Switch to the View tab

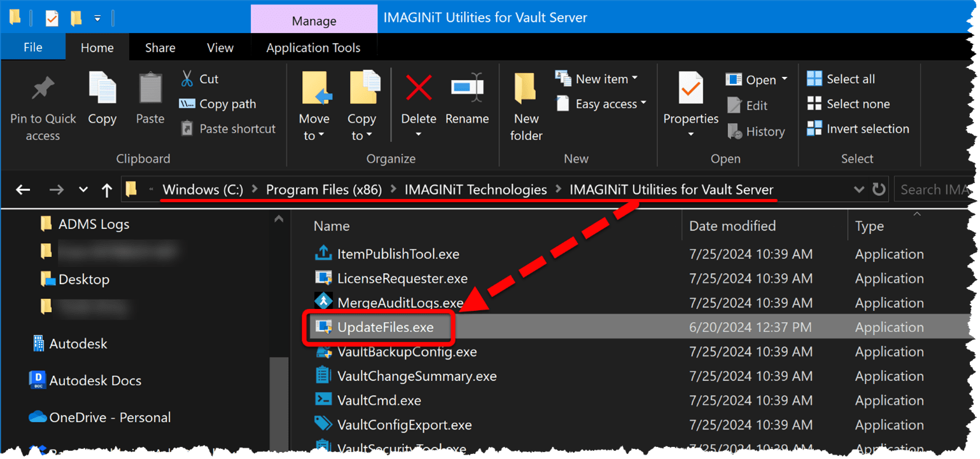pyautogui.click(x=220, y=48)
